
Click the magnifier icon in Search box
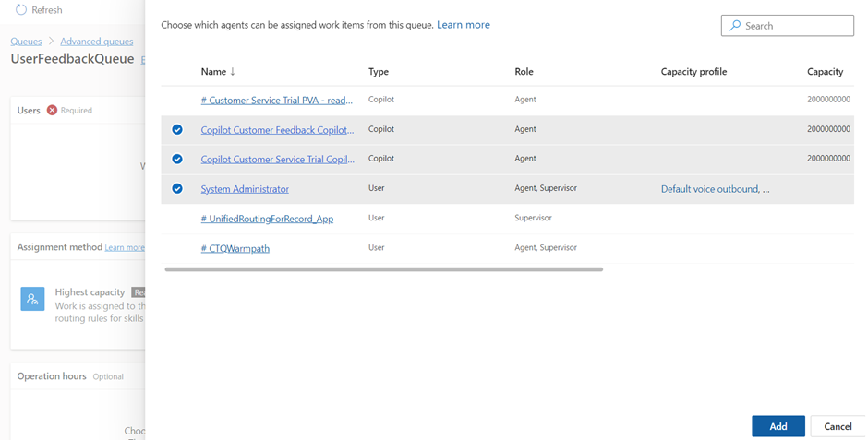coord(735,26)
